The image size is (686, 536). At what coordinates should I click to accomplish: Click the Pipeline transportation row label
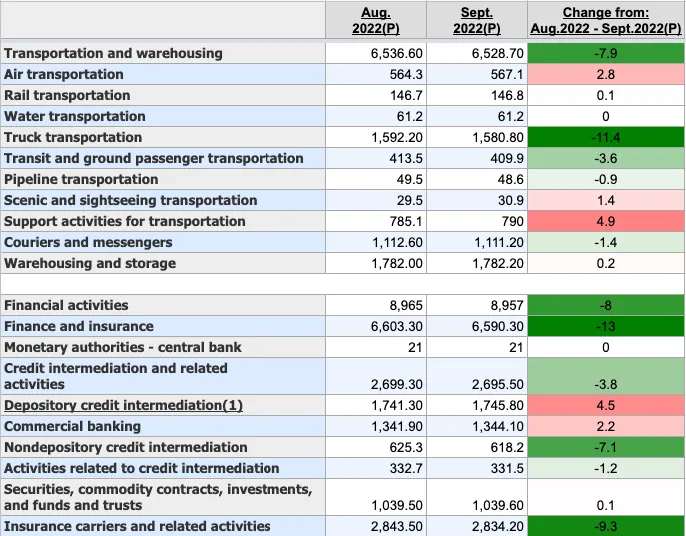coord(81,179)
